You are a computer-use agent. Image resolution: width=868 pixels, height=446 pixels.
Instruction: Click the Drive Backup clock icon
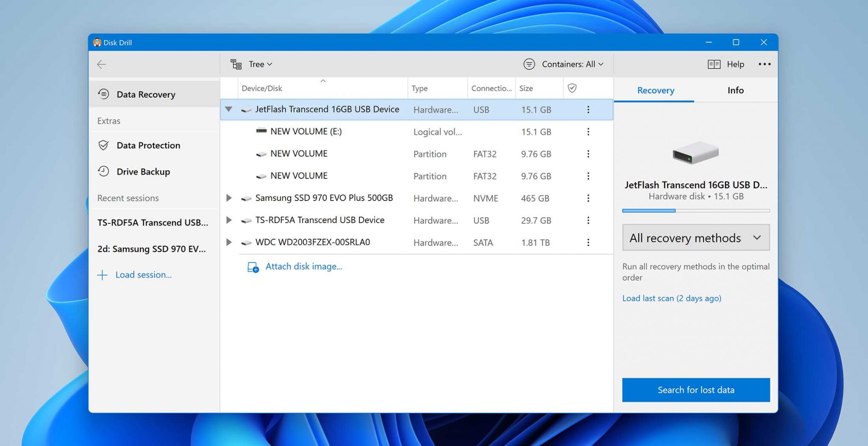point(103,171)
